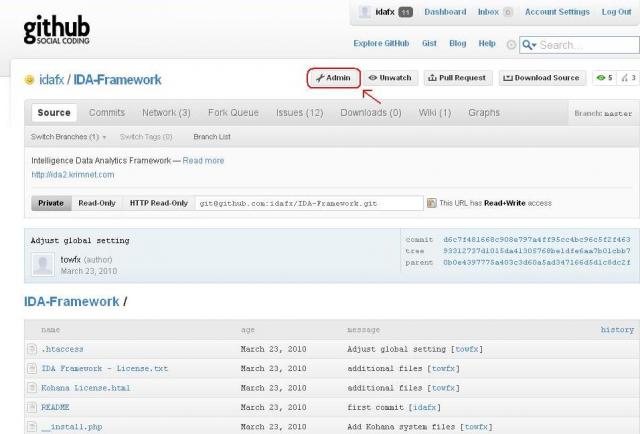This screenshot has width=640, height=434.
Task: Open the Help link
Action: [x=487, y=43]
